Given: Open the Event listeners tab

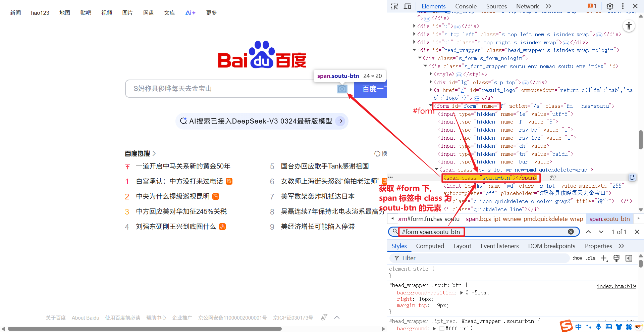Looking at the screenshot, I should click(x=499, y=246).
